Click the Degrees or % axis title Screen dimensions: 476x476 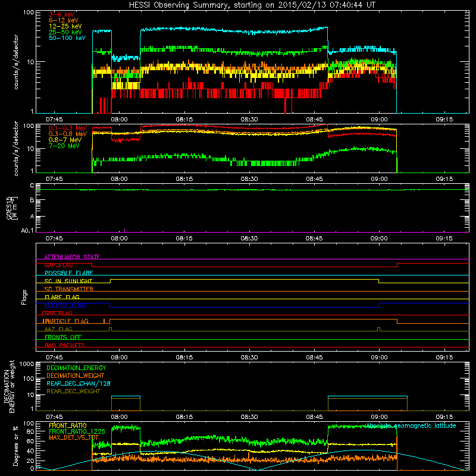tap(15, 446)
